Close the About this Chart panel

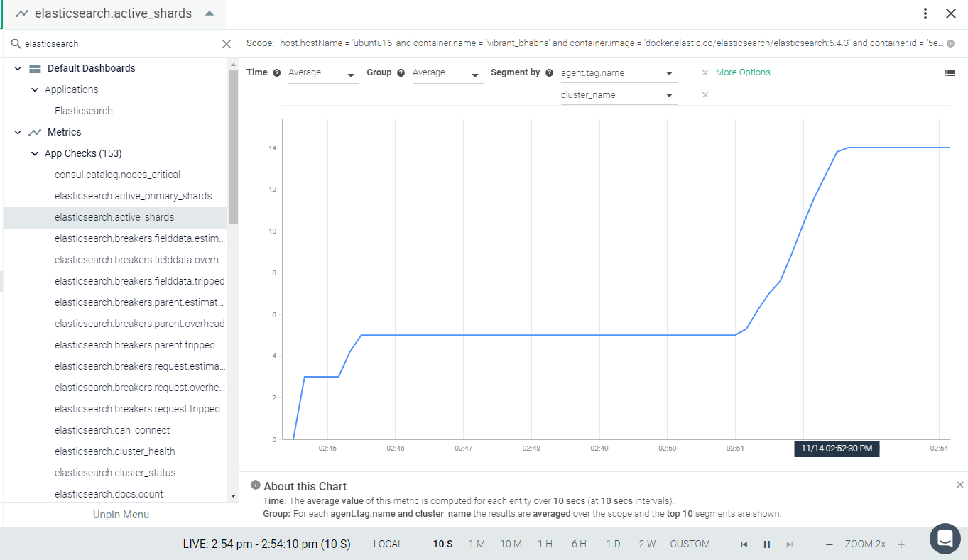pos(959,485)
